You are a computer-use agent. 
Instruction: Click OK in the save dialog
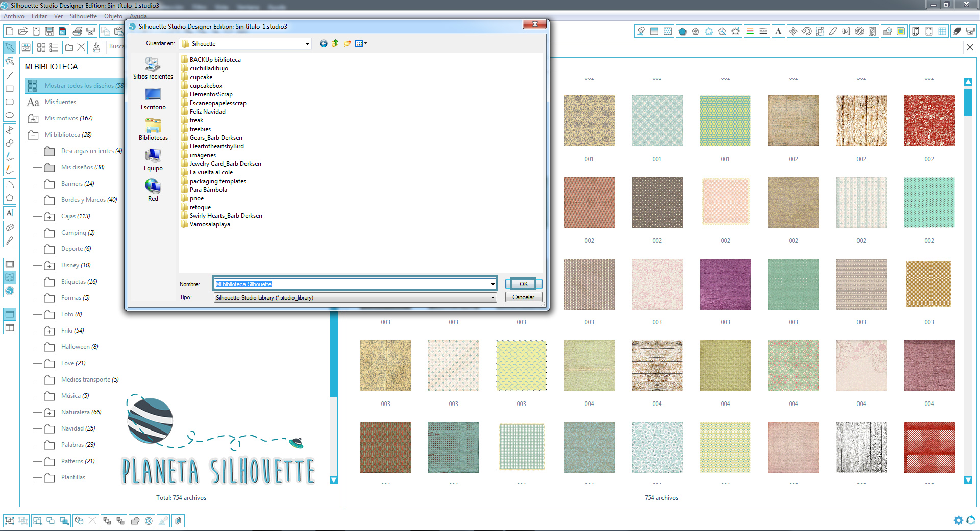click(x=524, y=284)
